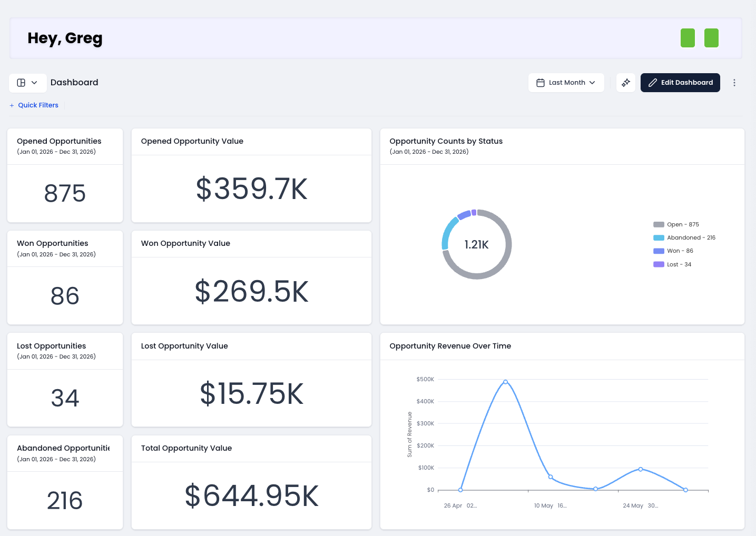This screenshot has width=756, height=536.
Task: Click the layout grid icon beside Dashboard
Action: (x=21, y=83)
